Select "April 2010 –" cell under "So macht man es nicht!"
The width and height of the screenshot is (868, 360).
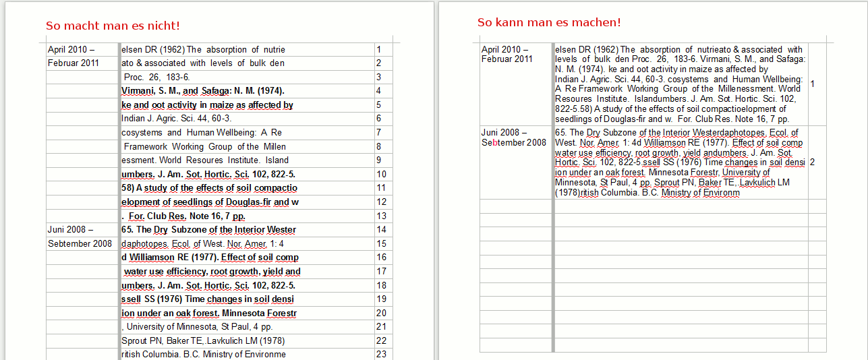coord(71,49)
